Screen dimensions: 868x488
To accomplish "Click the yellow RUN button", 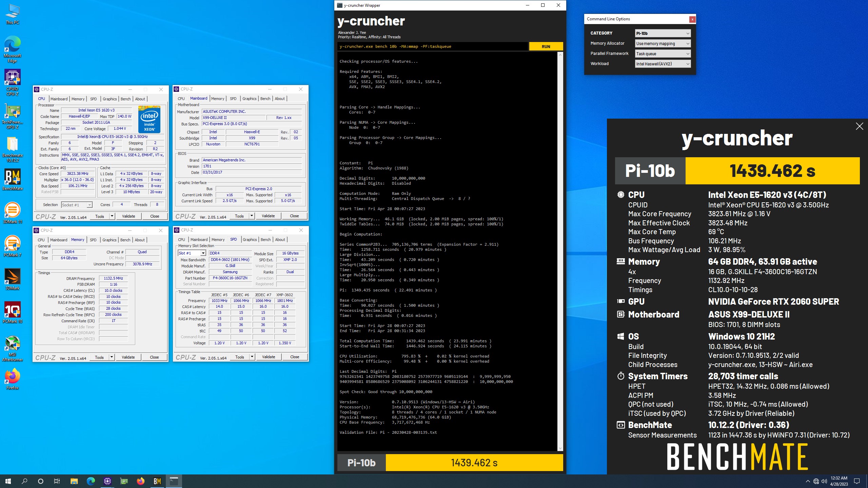I will 546,46.
